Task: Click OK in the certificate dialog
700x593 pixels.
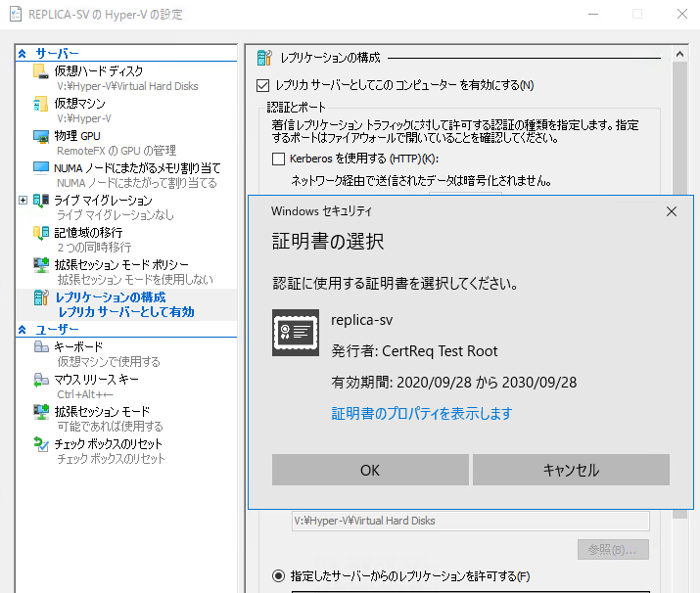Action: (370, 470)
